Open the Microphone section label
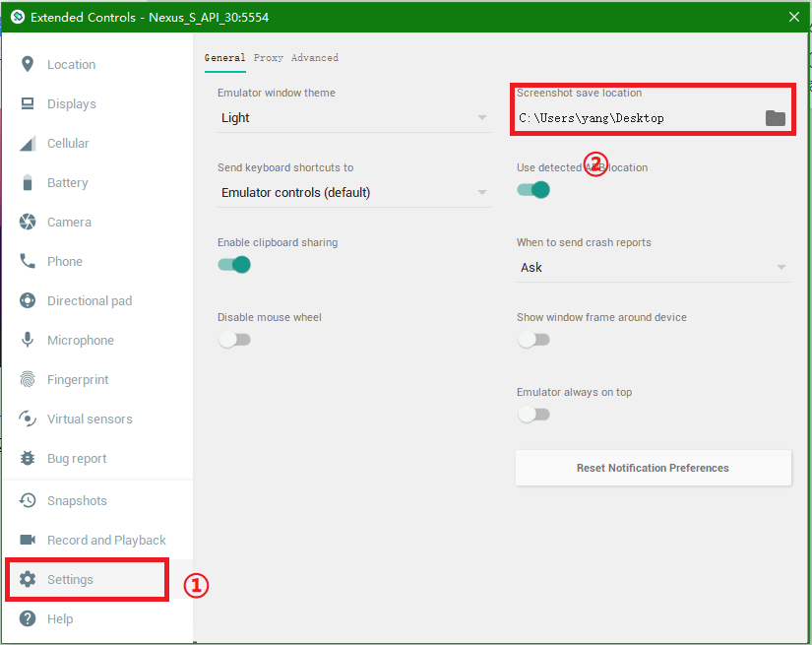Viewport: 812px width, 645px height. coord(81,341)
